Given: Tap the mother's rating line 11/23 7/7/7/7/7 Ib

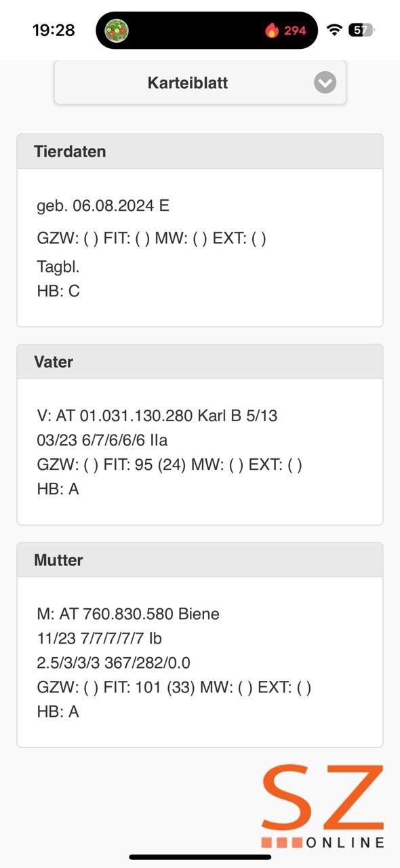Looking at the screenshot, I should coord(99,638).
